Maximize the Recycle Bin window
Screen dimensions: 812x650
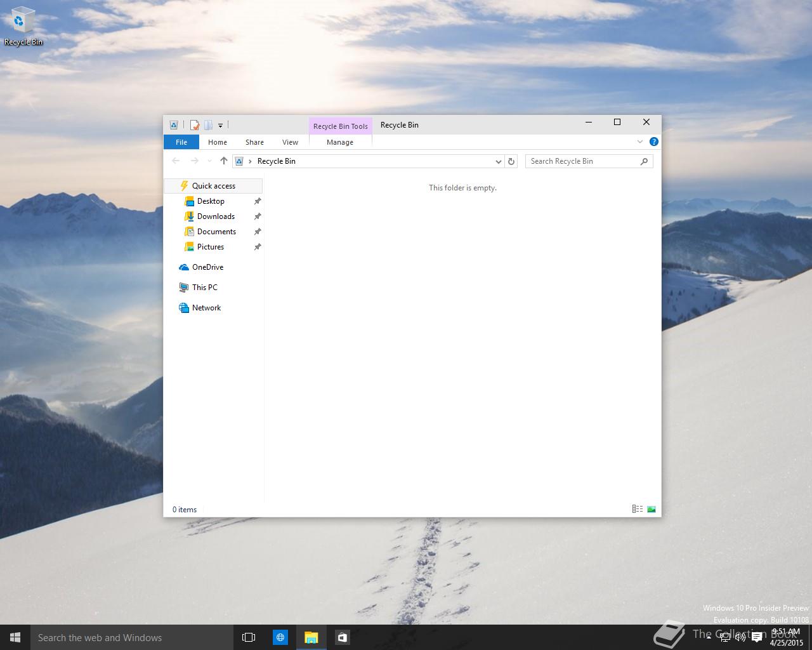pos(617,123)
